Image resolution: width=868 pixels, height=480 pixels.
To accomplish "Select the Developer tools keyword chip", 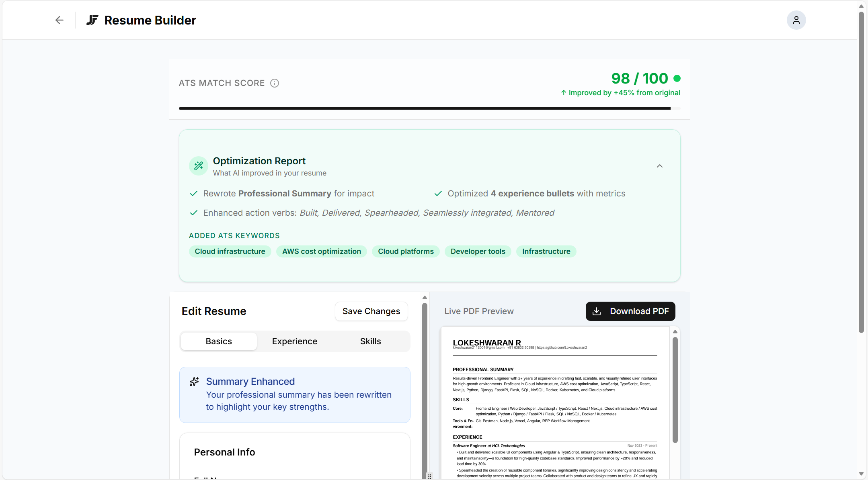I will coord(478,251).
